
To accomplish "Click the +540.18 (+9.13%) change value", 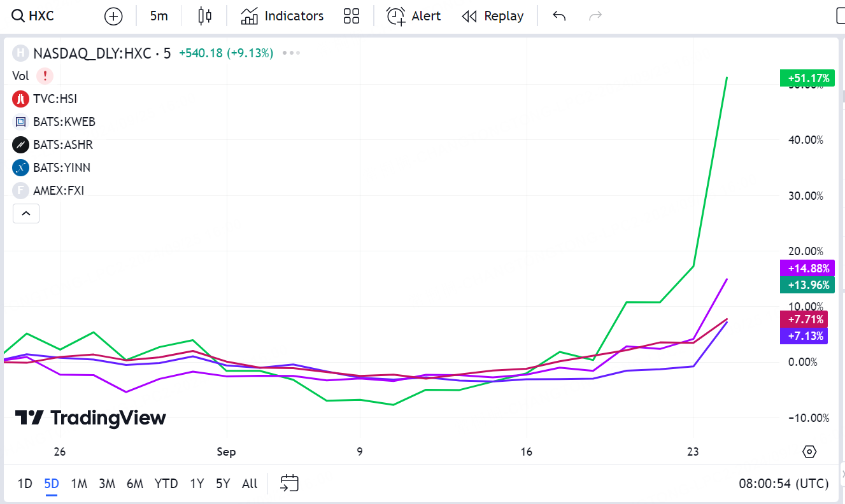I will pos(226,53).
